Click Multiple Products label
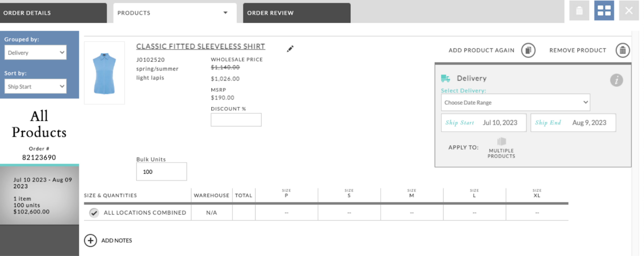 pyautogui.click(x=501, y=153)
